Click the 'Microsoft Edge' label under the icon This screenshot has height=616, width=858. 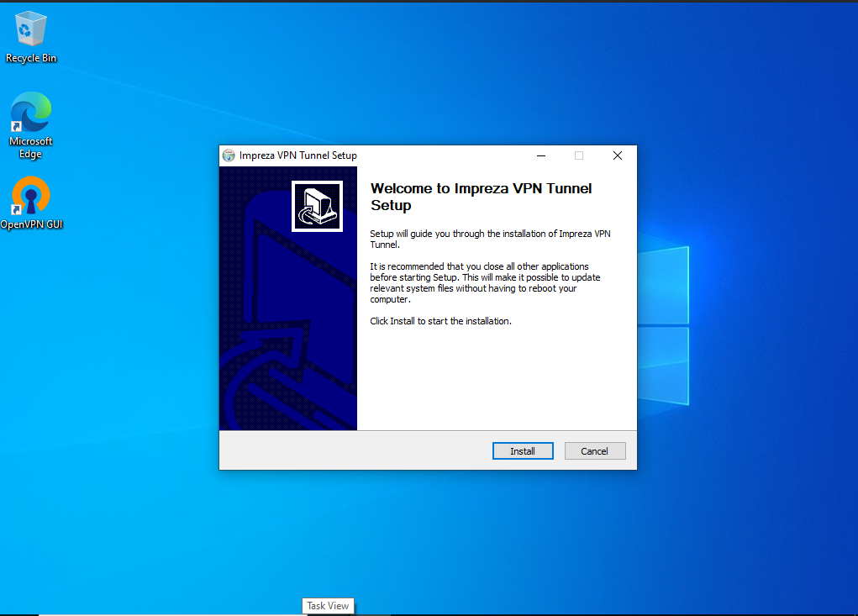tap(30, 148)
